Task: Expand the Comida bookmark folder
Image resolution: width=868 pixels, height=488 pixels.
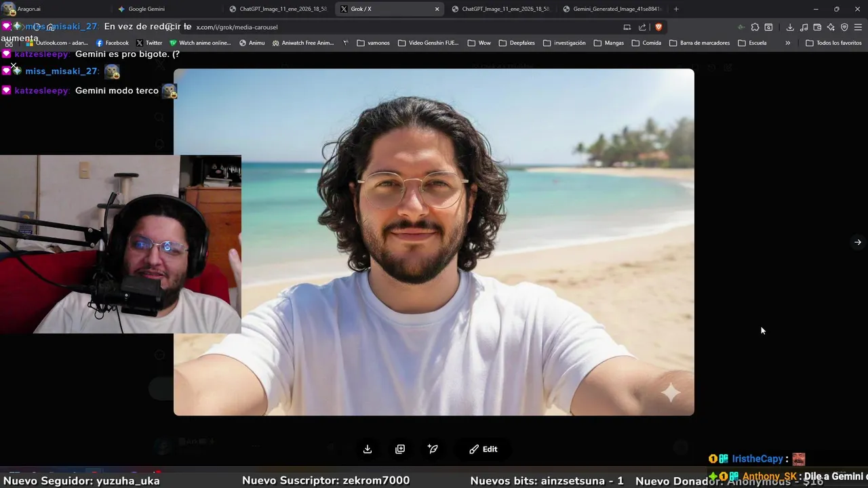Action: coord(647,43)
